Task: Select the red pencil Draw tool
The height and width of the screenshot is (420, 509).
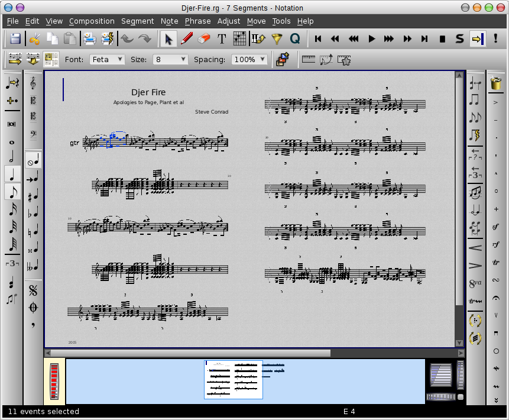Action: 187,39
